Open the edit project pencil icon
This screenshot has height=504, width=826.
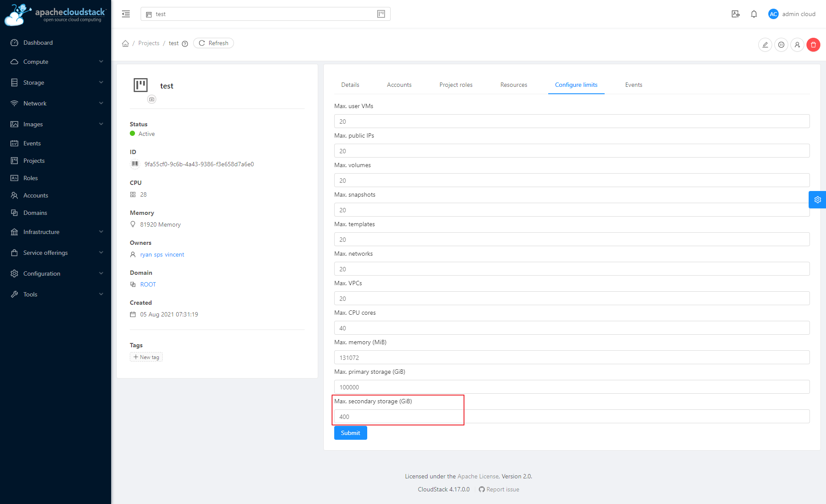tap(765, 45)
